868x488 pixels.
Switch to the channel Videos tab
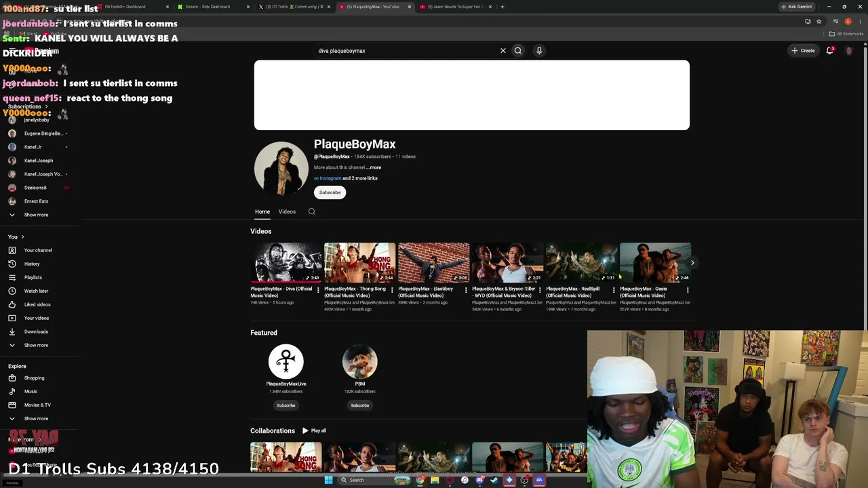[287, 211]
